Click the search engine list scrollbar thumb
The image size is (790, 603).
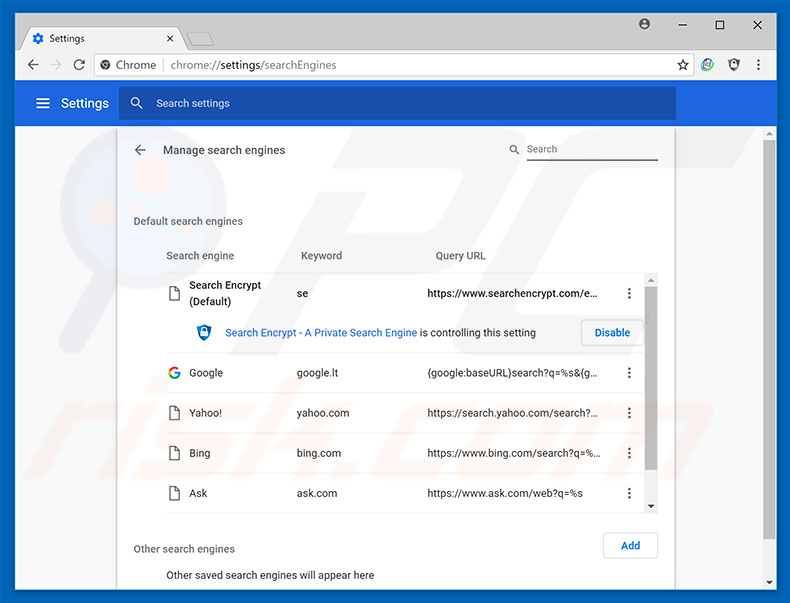[651, 378]
